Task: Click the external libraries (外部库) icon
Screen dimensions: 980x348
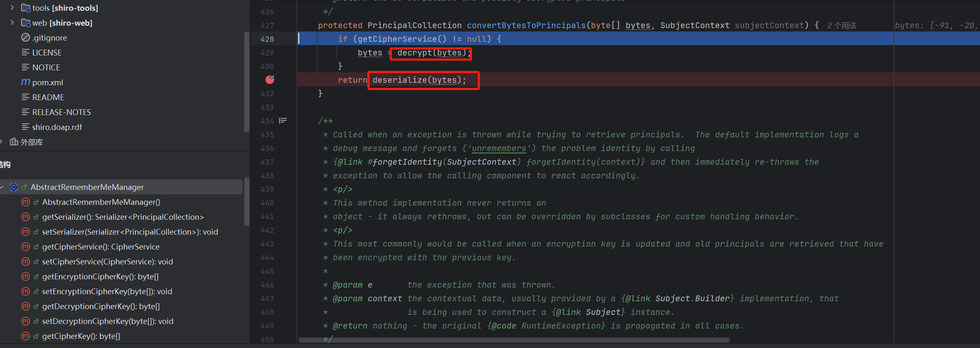Action: click(14, 142)
